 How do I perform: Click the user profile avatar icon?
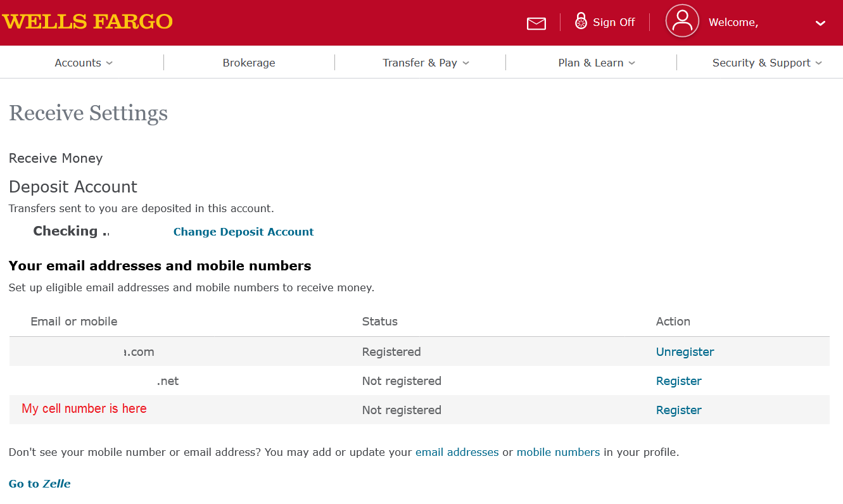click(x=682, y=21)
